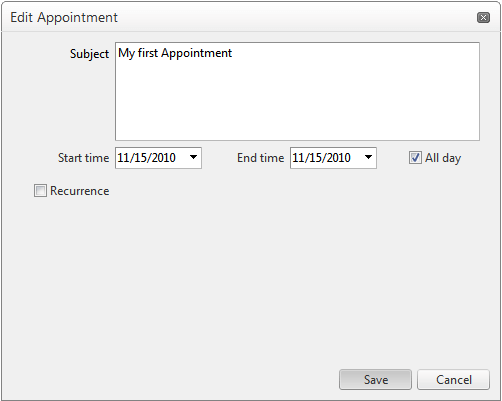
Task: Click the 'All day' label text
Action: pyautogui.click(x=443, y=158)
